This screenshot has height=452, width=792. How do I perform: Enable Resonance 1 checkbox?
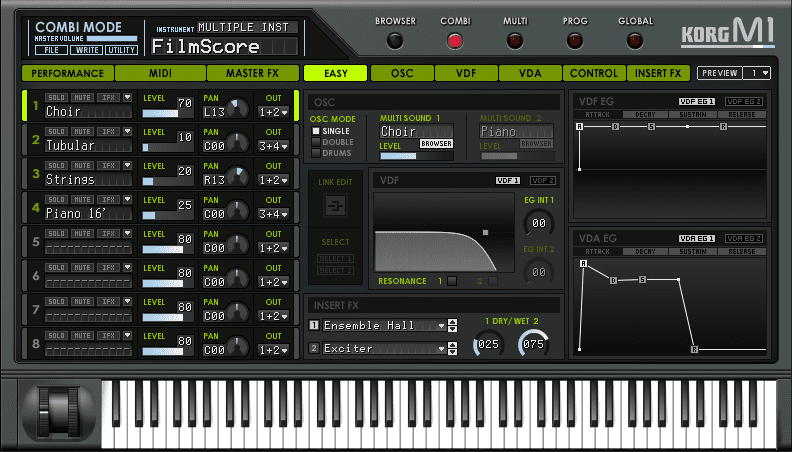452,281
